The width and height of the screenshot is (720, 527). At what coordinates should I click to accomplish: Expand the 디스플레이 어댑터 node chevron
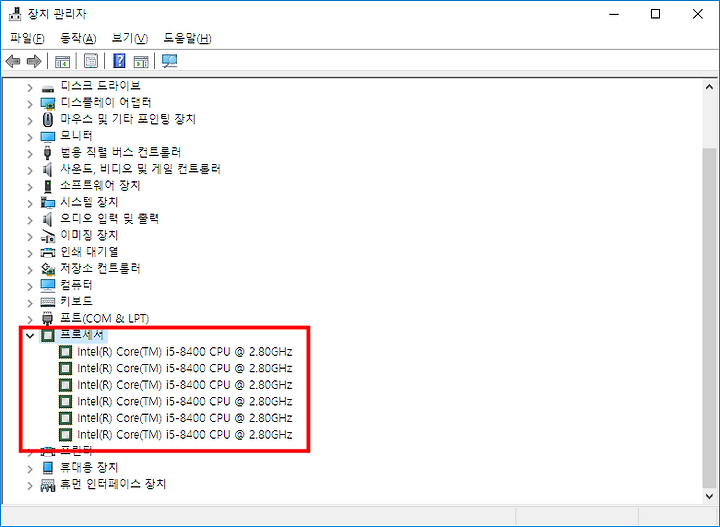click(30, 104)
